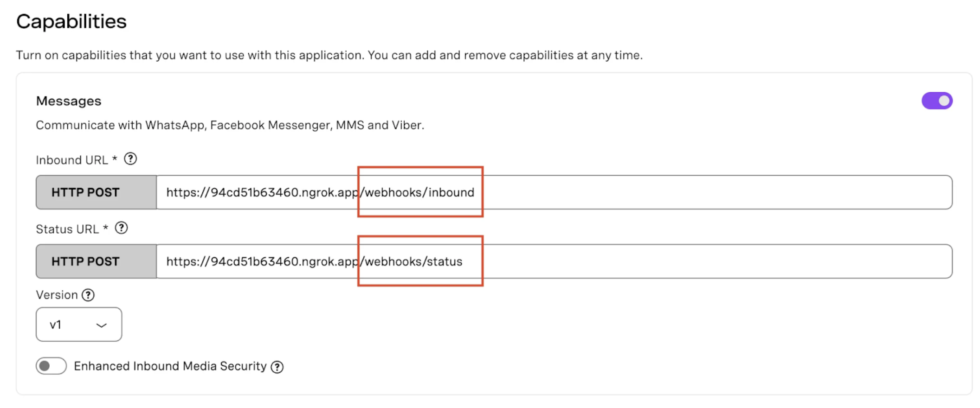
Task: Open the Inbound URL help tooltip icon
Action: [131, 159]
